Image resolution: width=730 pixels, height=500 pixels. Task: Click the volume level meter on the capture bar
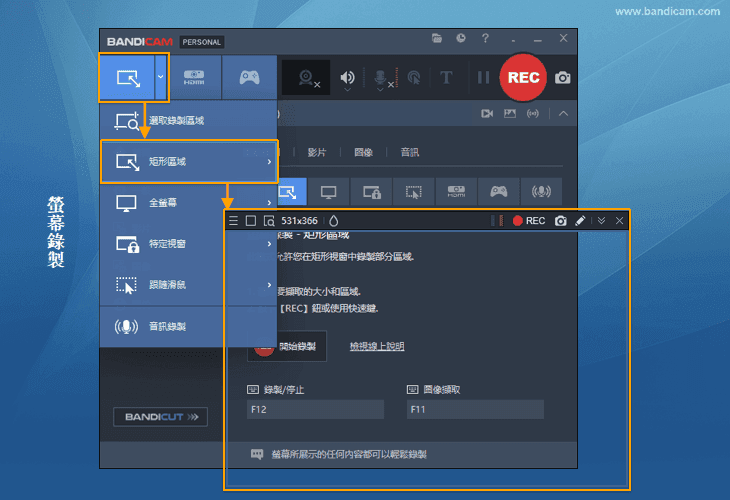[x=498, y=221]
